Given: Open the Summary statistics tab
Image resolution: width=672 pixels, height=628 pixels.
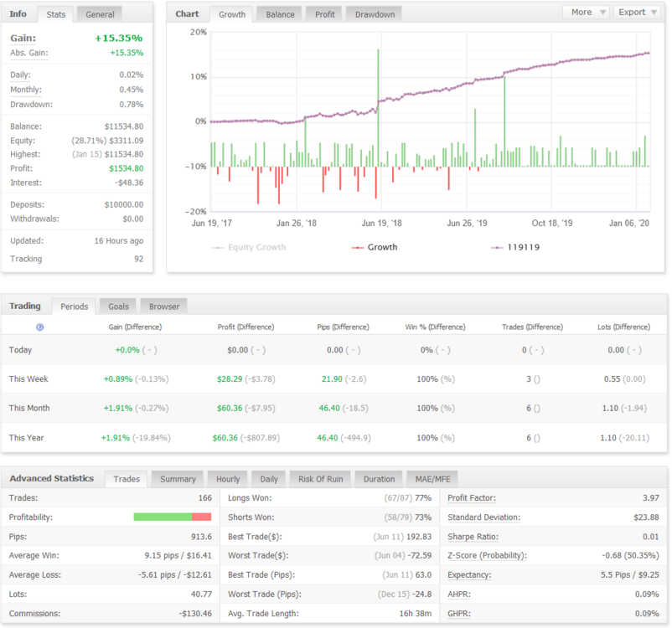Looking at the screenshot, I should 178,479.
